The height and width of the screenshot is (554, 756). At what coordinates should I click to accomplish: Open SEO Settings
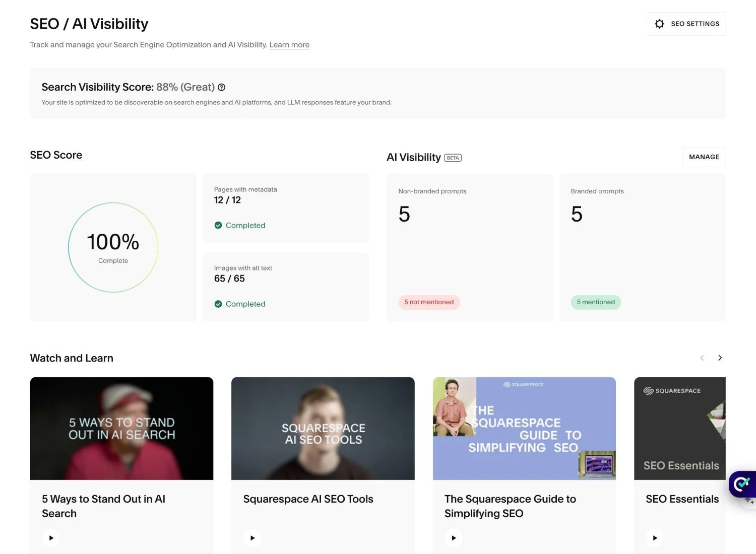click(686, 24)
